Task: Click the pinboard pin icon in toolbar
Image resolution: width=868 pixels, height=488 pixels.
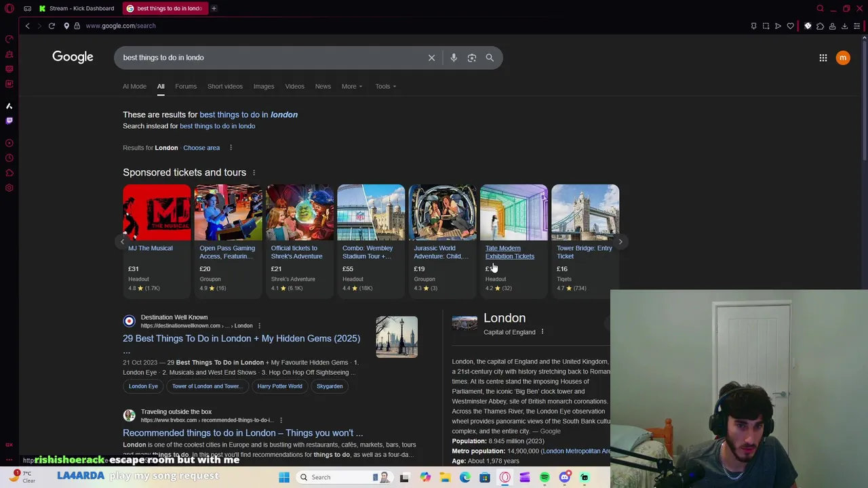Action: click(x=753, y=26)
